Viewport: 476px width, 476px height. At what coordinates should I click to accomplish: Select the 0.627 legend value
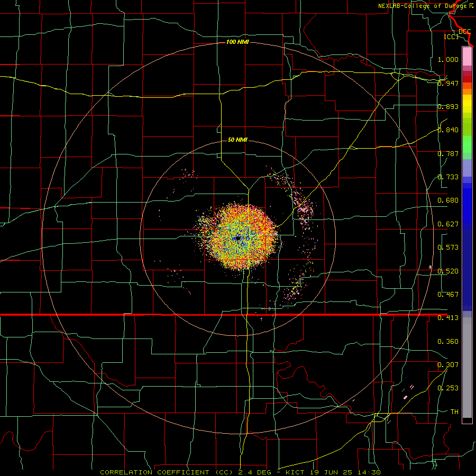pos(448,224)
